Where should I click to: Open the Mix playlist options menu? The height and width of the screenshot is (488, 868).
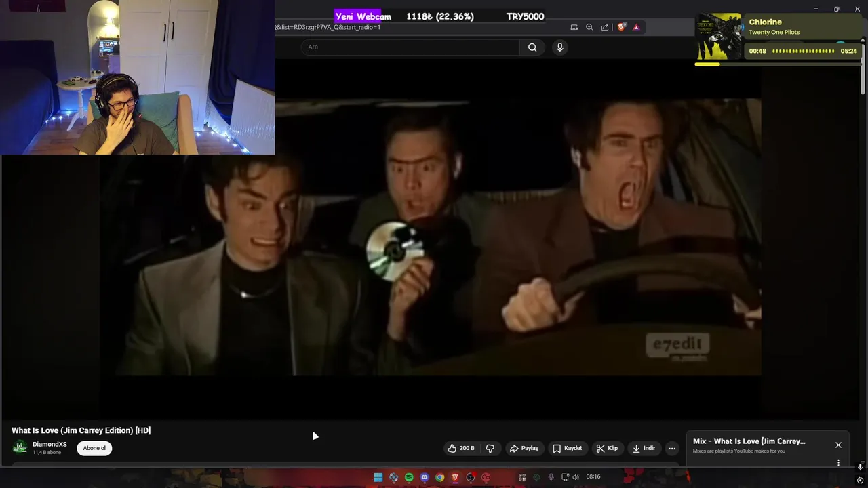coord(838,462)
